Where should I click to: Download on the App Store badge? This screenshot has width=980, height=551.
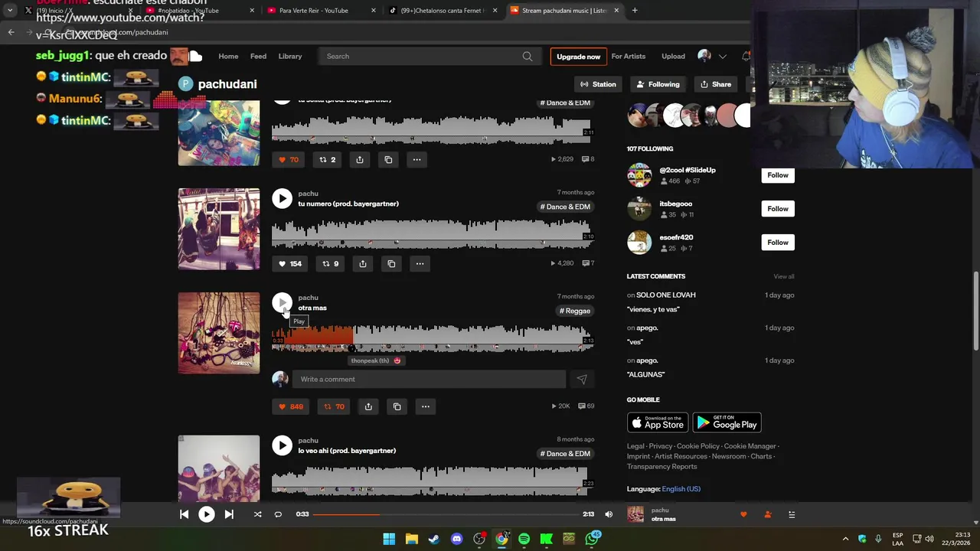[x=658, y=422]
